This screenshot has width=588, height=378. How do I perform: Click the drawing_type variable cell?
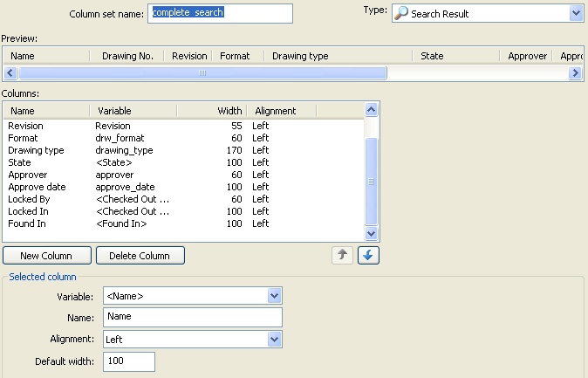(x=124, y=150)
